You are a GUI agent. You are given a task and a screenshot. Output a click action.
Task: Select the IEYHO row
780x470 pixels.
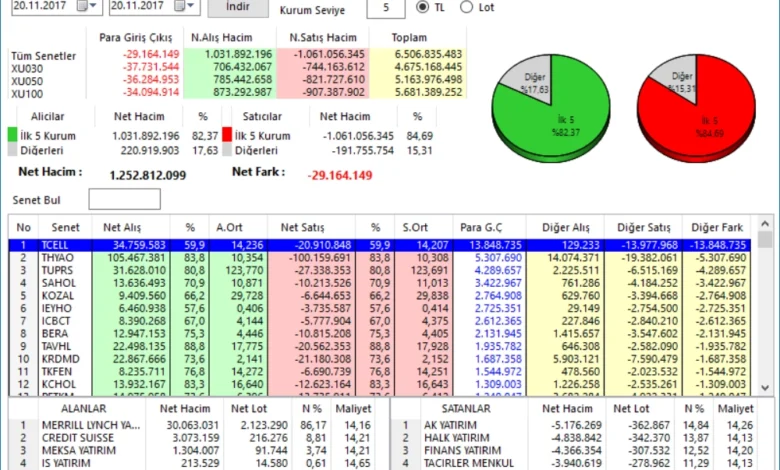coord(380,308)
